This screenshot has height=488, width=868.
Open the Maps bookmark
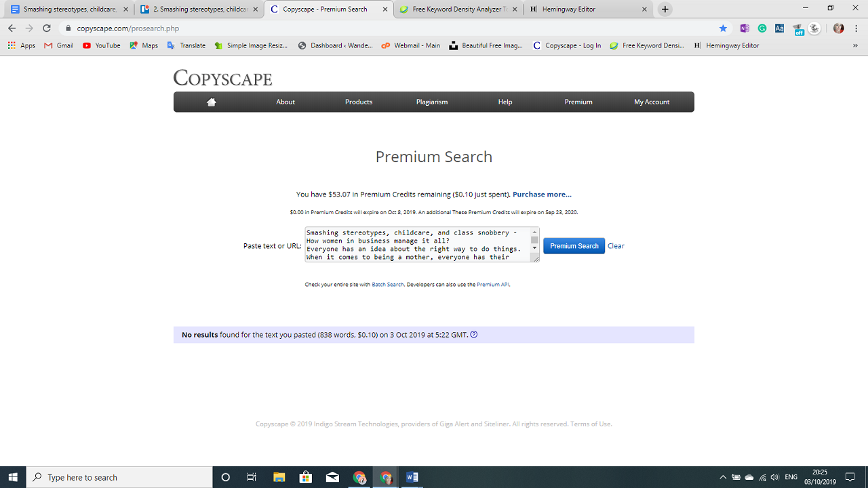pyautogui.click(x=144, y=45)
